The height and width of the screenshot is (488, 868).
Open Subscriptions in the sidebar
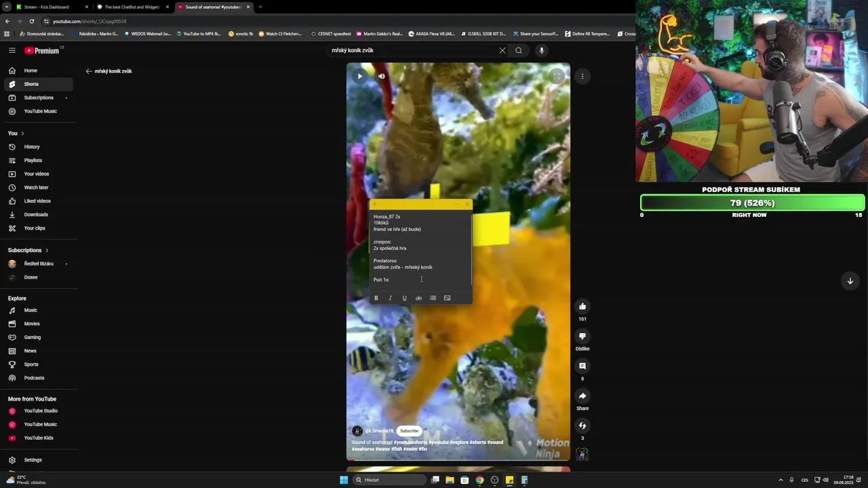tap(39, 98)
